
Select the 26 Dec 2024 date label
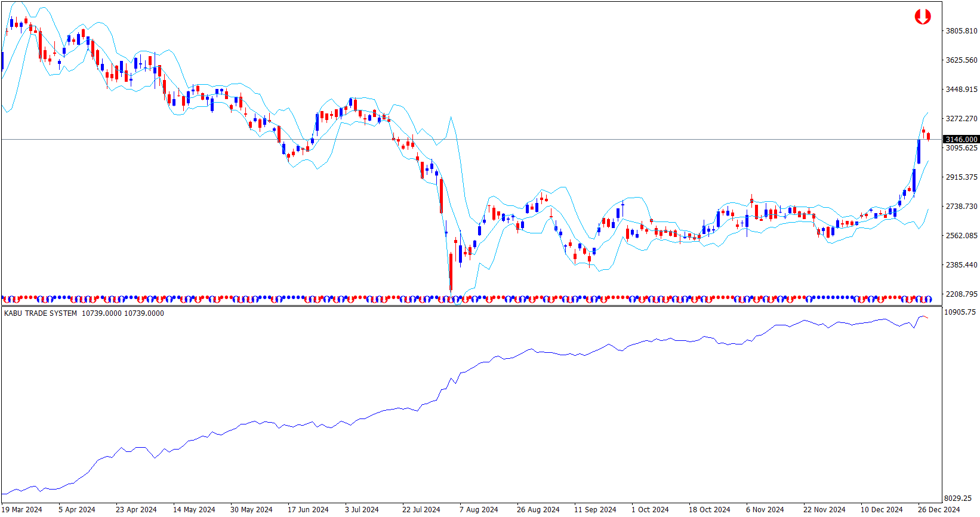click(x=939, y=509)
